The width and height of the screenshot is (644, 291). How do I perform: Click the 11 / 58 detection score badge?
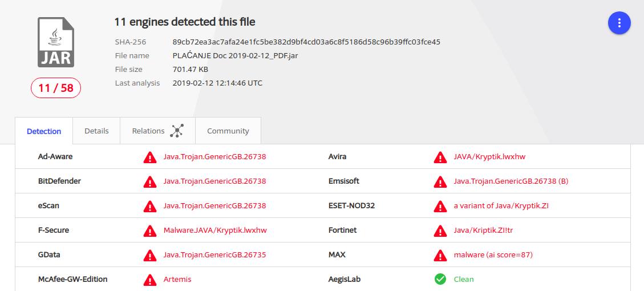coord(56,88)
